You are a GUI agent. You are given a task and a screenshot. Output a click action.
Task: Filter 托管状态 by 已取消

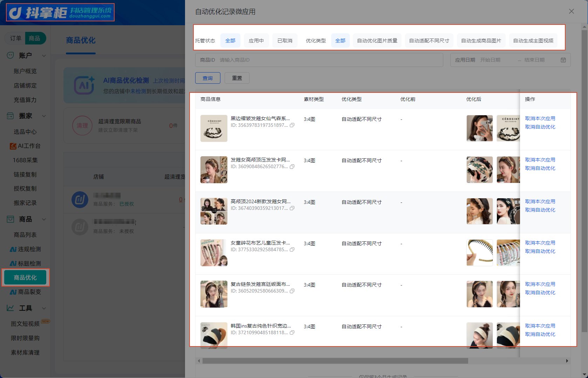click(x=285, y=41)
